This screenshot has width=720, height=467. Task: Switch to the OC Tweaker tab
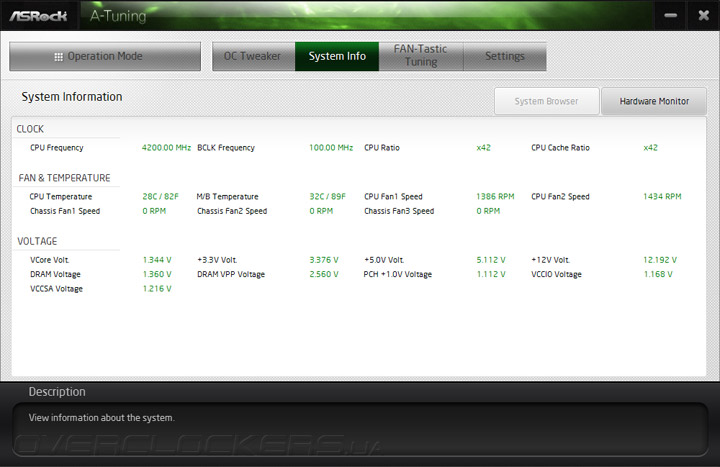coord(253,56)
